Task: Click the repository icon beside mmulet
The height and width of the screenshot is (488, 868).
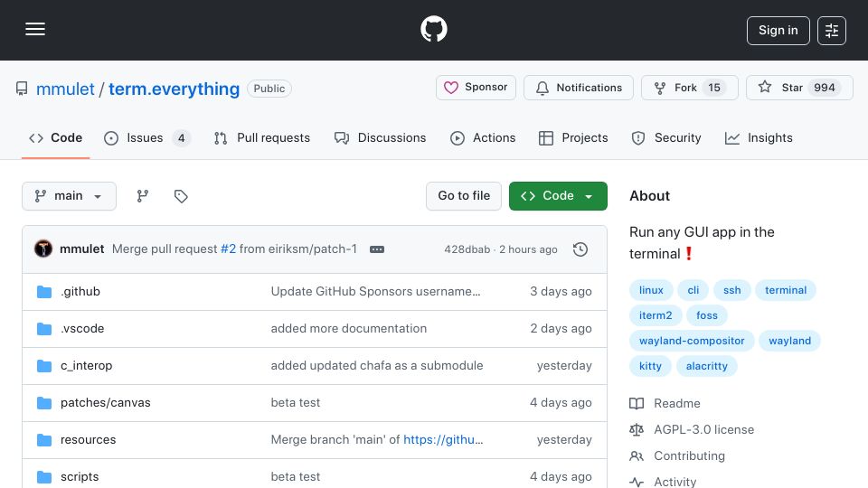Action: point(22,89)
